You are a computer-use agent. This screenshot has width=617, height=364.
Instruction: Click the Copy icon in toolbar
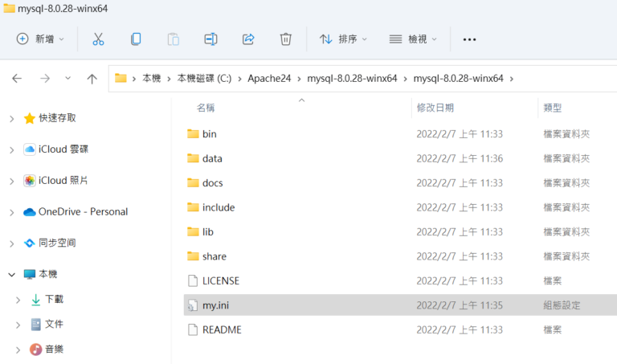coord(136,39)
